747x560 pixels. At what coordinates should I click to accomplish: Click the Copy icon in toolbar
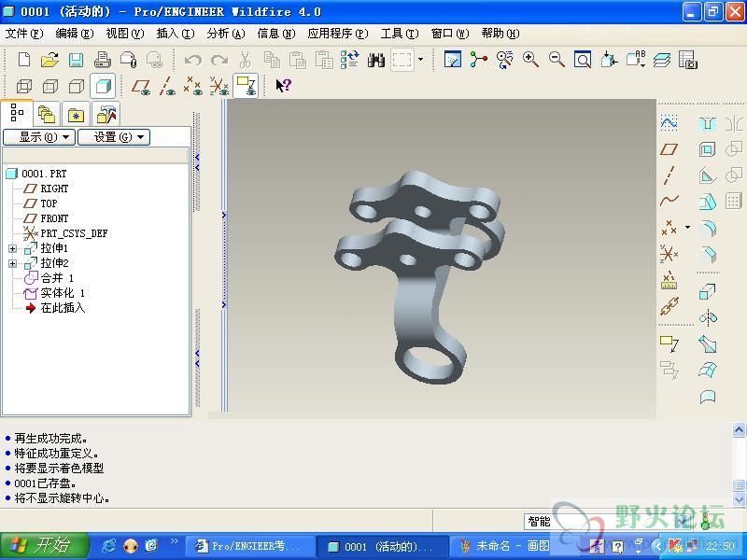pos(272,60)
